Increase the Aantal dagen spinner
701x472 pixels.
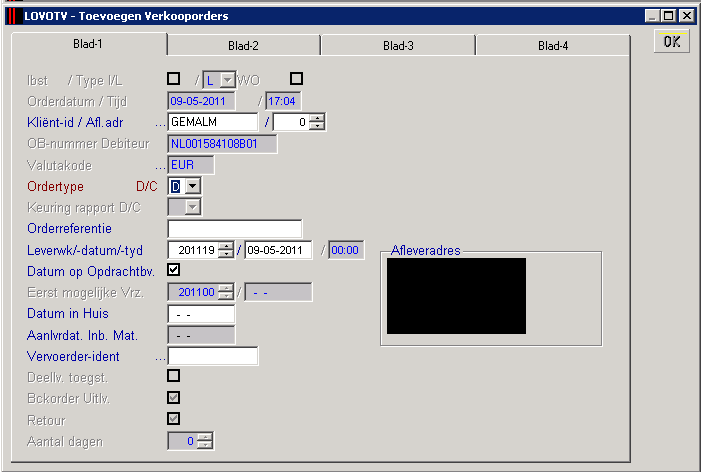point(205,437)
